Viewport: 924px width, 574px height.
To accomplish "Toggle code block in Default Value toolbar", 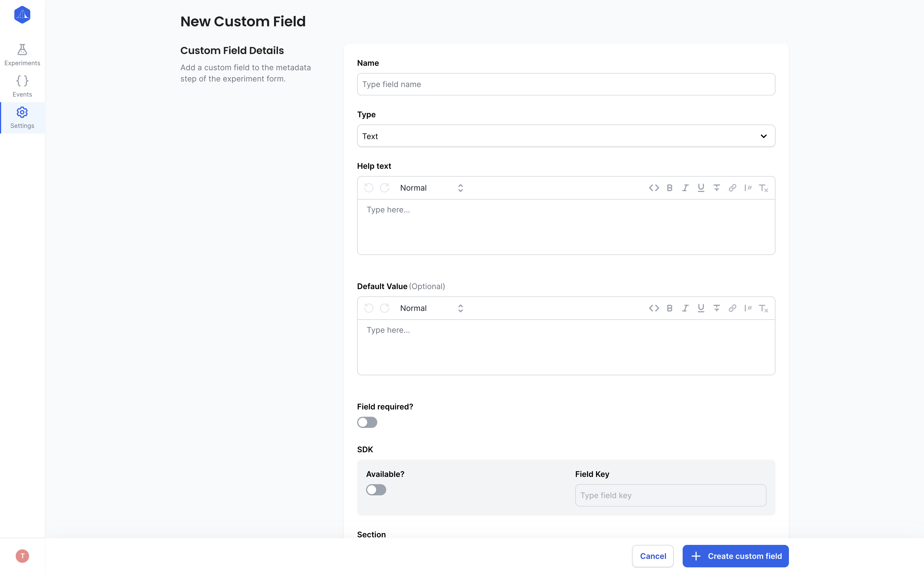I will pyautogui.click(x=654, y=308).
